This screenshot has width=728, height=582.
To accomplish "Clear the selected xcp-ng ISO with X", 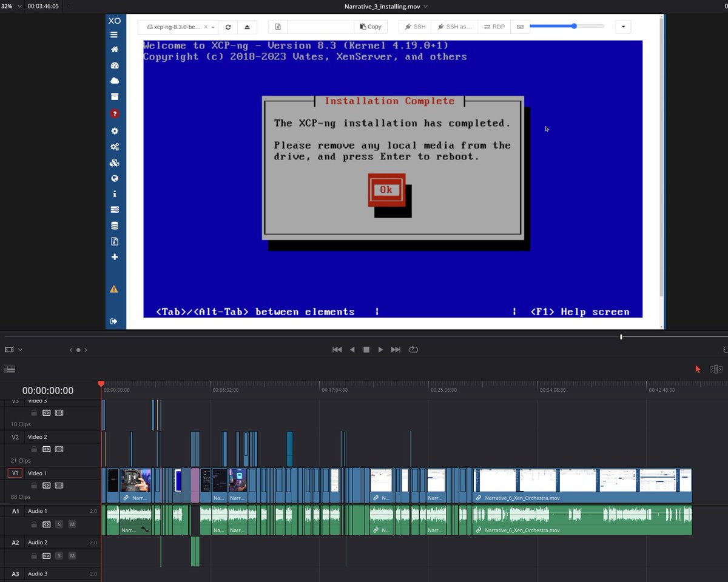I will 206,27.
